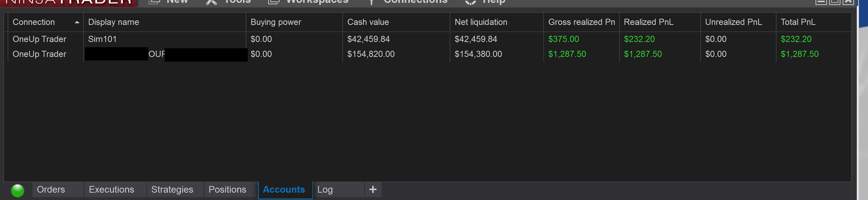Image resolution: width=868 pixels, height=200 pixels.
Task: Click the green connection status indicator
Action: point(18,190)
